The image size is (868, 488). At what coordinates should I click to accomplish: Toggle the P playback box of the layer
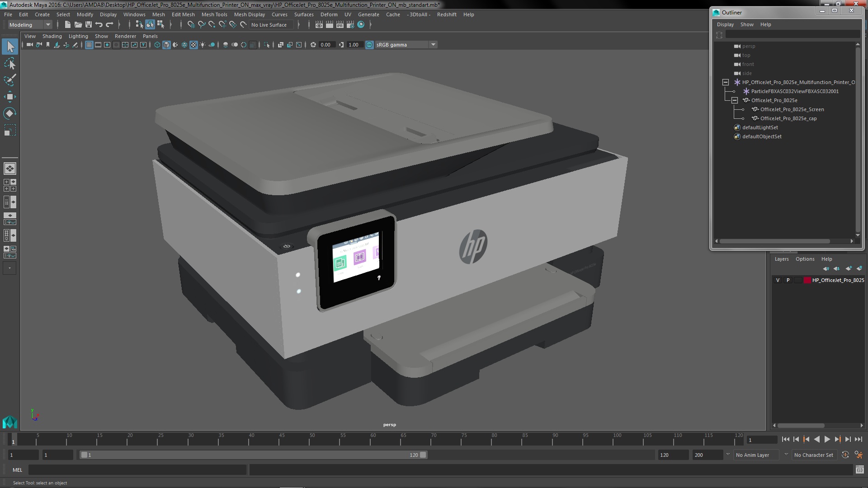pos(788,280)
